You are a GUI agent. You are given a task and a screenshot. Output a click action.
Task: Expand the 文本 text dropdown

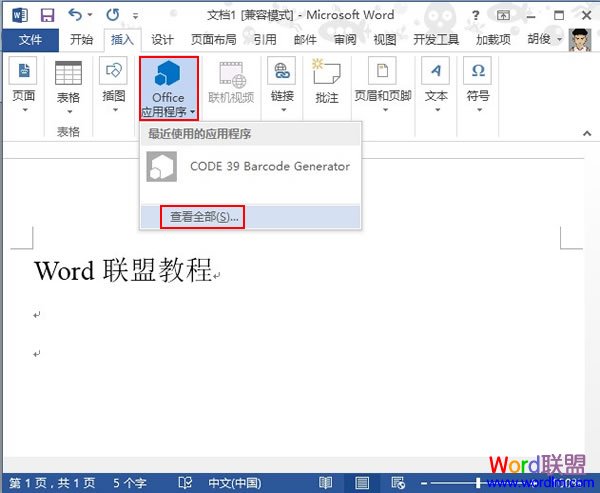pyautogui.click(x=435, y=110)
